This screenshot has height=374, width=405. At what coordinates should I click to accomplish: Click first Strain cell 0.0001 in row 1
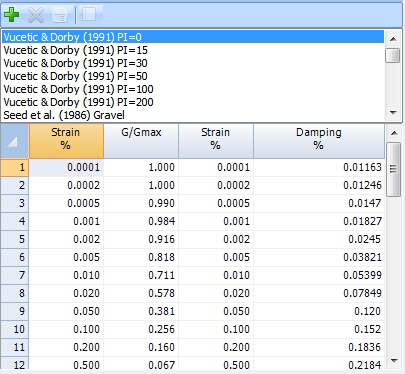pos(66,167)
